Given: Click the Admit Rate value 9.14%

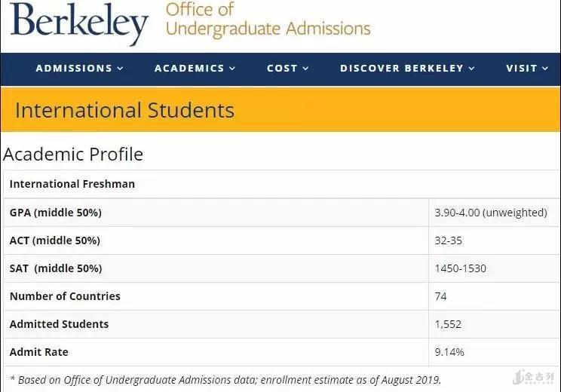Looking at the screenshot, I should (449, 352).
